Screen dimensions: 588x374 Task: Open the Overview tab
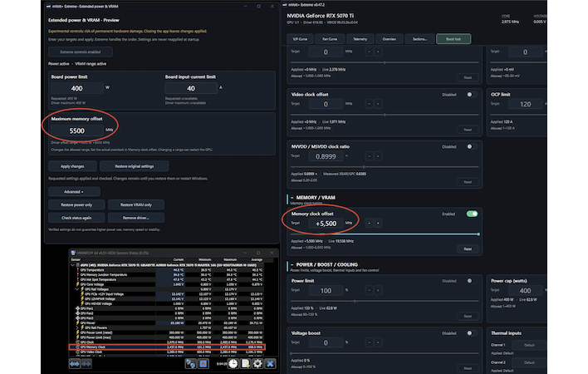390,39
